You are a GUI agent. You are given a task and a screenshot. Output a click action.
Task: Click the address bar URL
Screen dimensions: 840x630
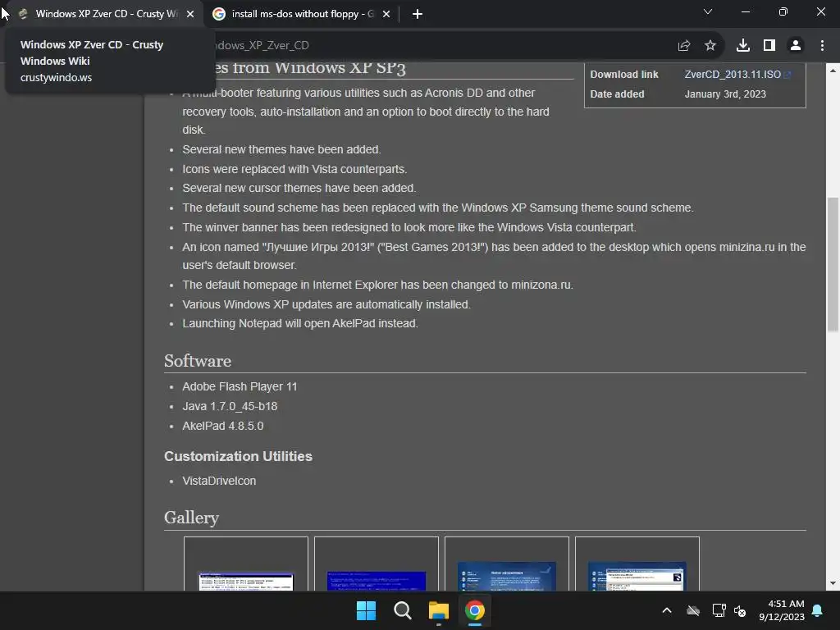pos(262,46)
